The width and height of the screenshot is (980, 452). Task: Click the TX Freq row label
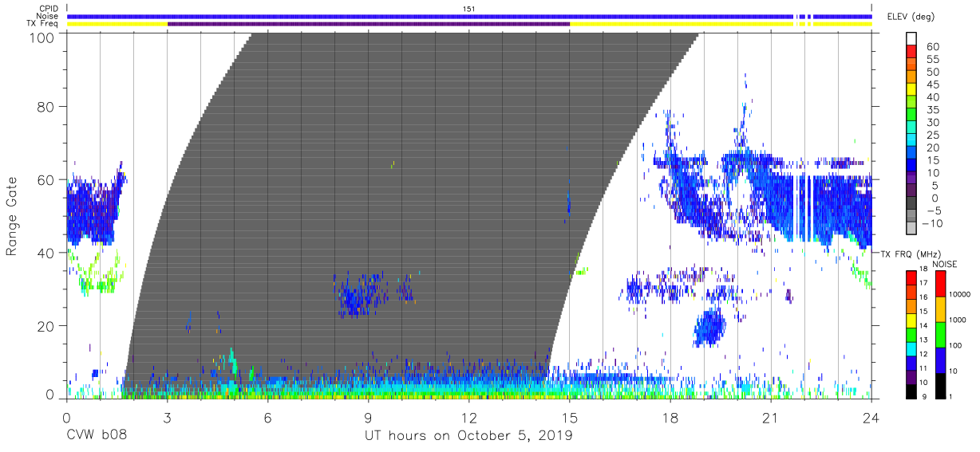click(x=44, y=23)
